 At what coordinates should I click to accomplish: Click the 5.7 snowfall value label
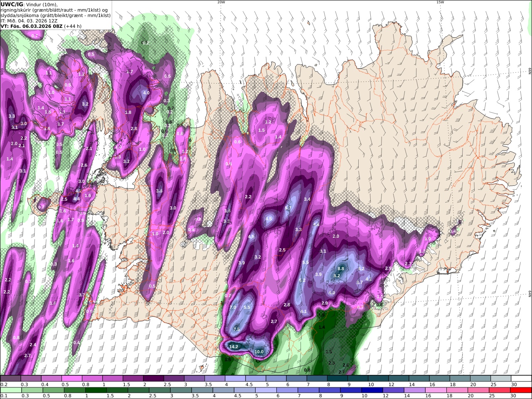click(x=288, y=208)
